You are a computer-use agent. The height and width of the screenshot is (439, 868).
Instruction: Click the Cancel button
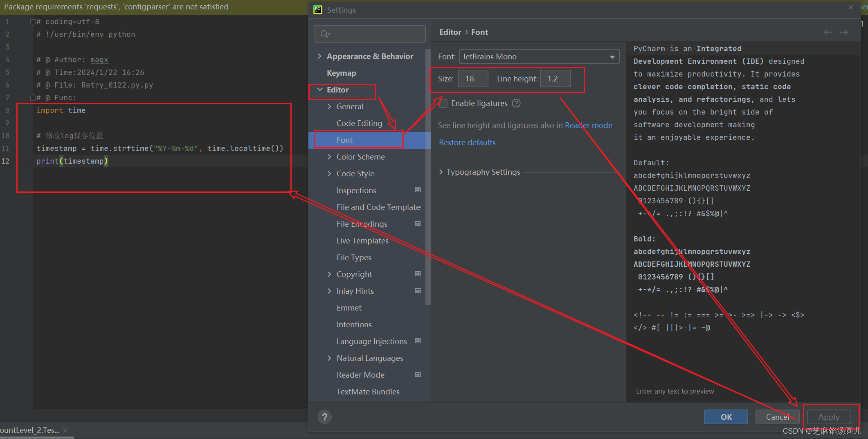(777, 417)
